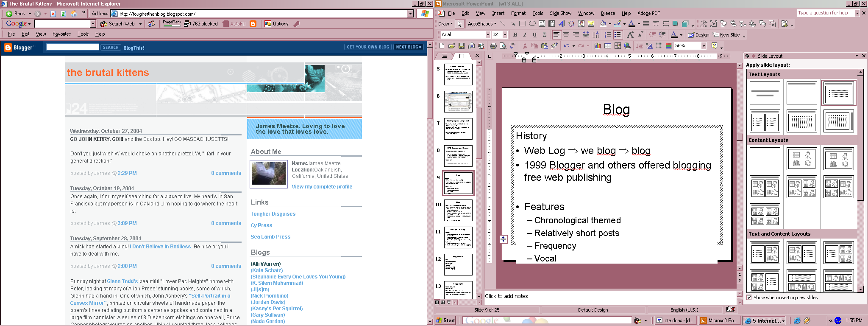Image resolution: width=868 pixels, height=326 pixels.
Task: Open the Favorites menu in Internet Explorer
Action: 61,34
